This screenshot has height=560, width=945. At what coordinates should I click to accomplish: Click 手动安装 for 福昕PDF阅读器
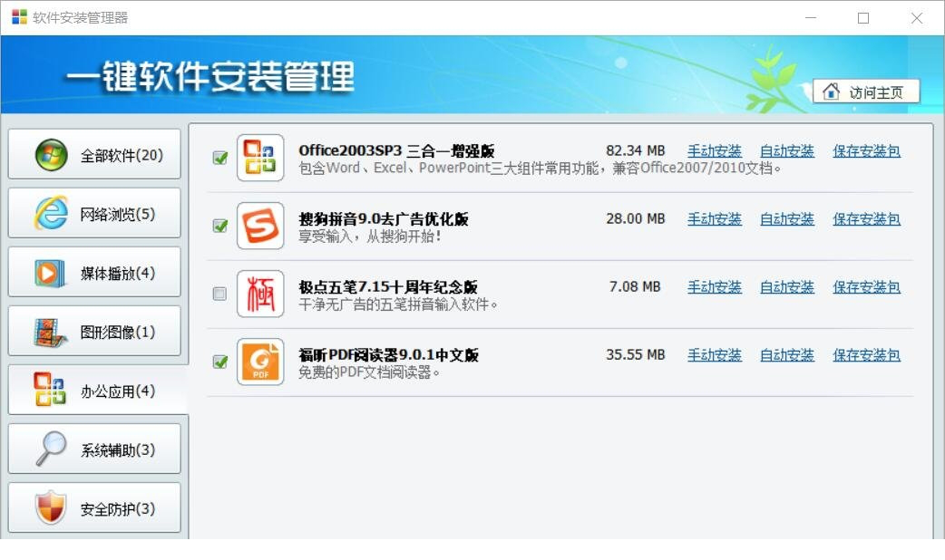tap(714, 355)
